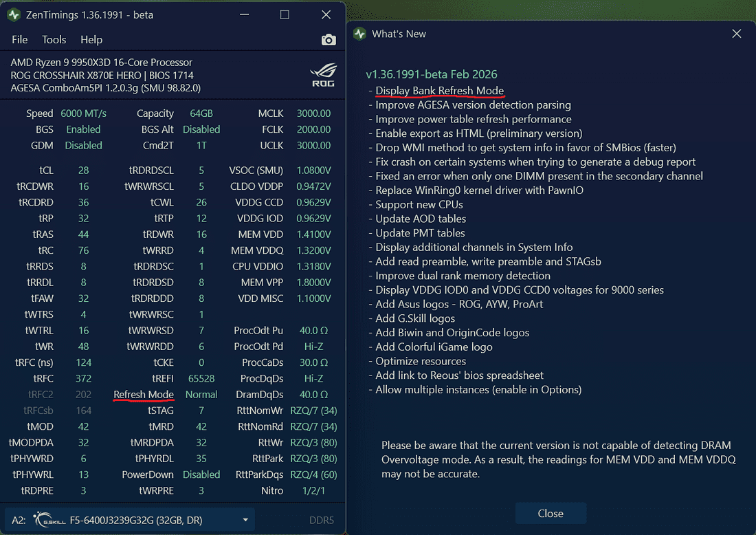Click the Display Bank Refresh Mode changelog line
The width and height of the screenshot is (756, 535).
439,91
